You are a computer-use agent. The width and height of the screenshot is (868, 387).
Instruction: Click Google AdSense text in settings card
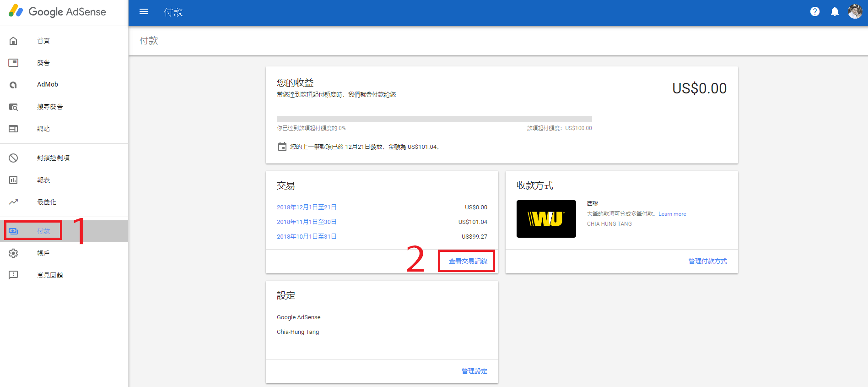(x=299, y=317)
